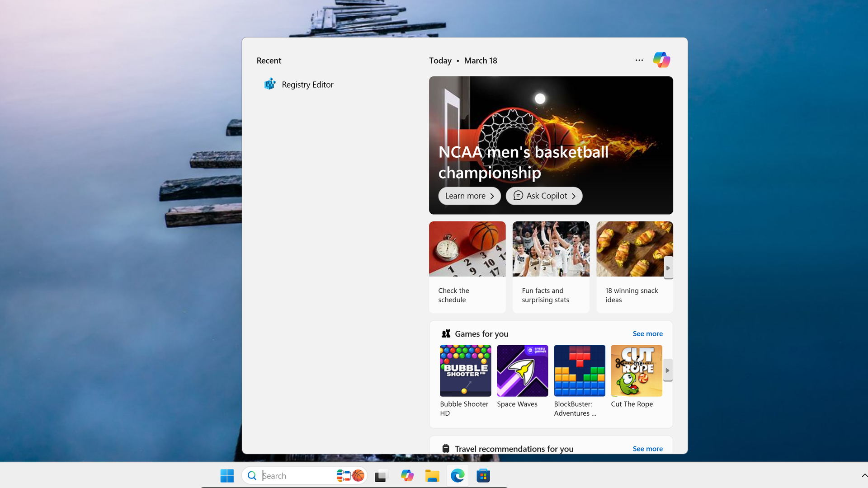Open Copilot from the feed header icon
Screen dimensions: 868x488
click(661, 59)
